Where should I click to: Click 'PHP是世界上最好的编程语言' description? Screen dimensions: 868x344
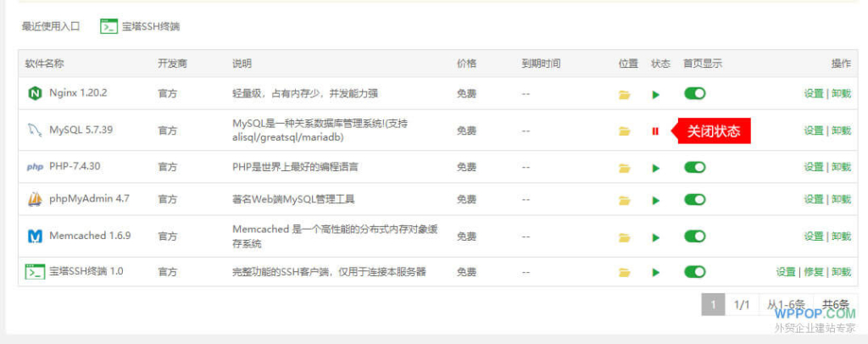coord(295,167)
